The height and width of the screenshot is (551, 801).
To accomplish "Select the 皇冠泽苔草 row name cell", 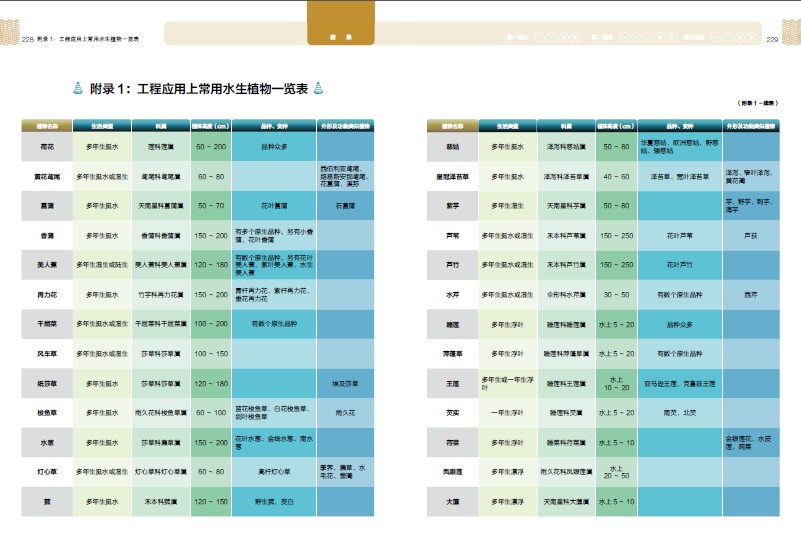I will (x=452, y=176).
